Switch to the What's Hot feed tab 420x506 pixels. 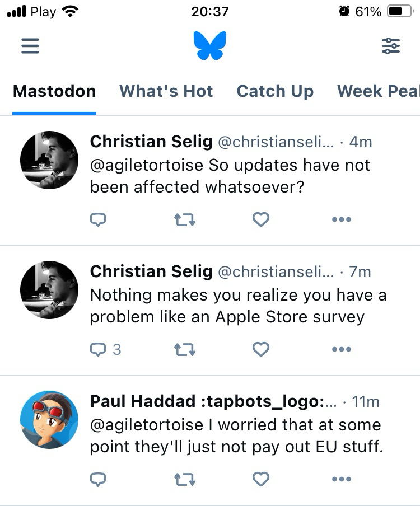(x=166, y=91)
